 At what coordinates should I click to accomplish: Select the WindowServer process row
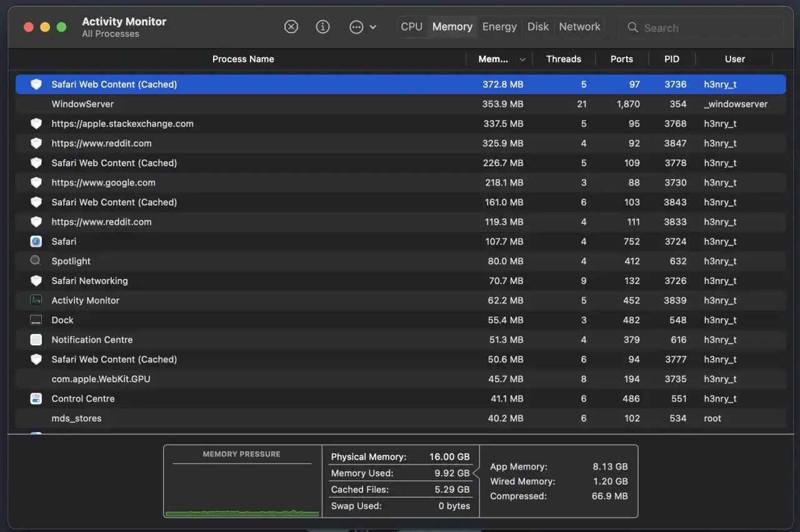point(401,104)
